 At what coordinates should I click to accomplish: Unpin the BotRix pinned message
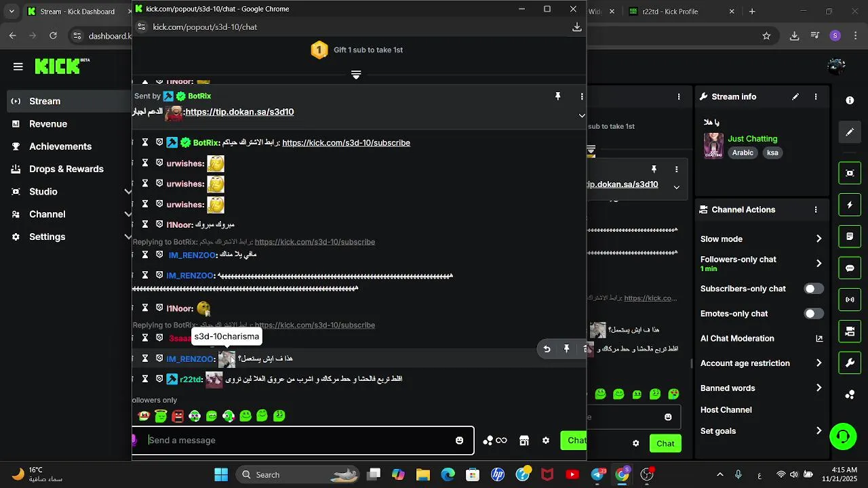tap(558, 97)
